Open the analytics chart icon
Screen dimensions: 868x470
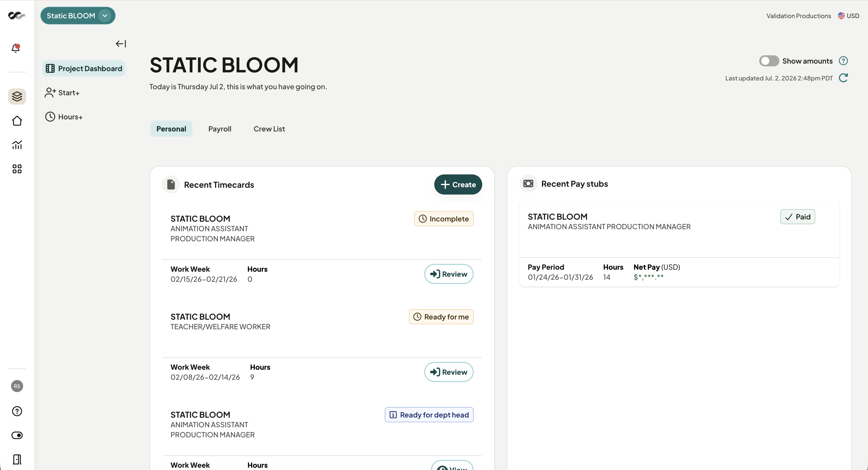pyautogui.click(x=17, y=145)
